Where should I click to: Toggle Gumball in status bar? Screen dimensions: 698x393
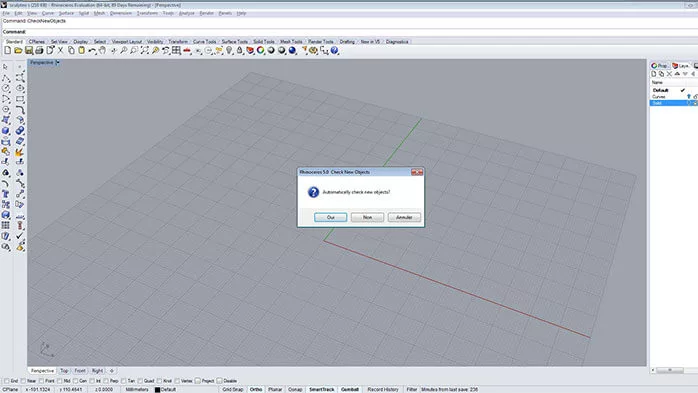pyautogui.click(x=350, y=389)
